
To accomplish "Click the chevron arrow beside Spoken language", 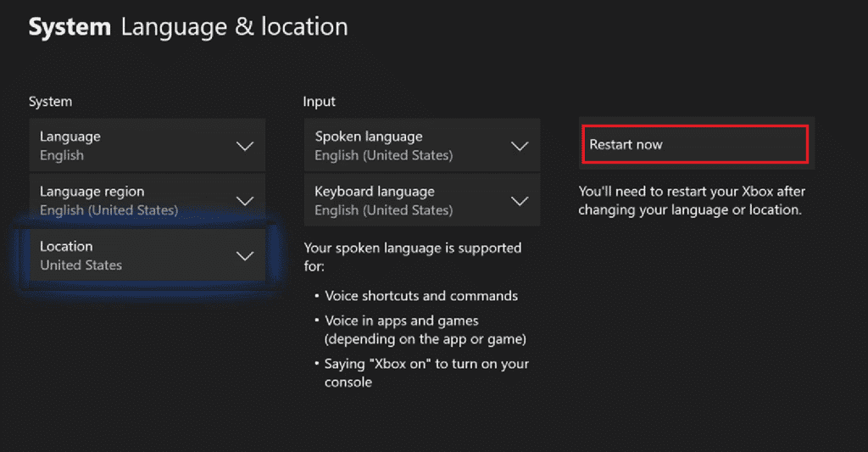I will point(520,146).
